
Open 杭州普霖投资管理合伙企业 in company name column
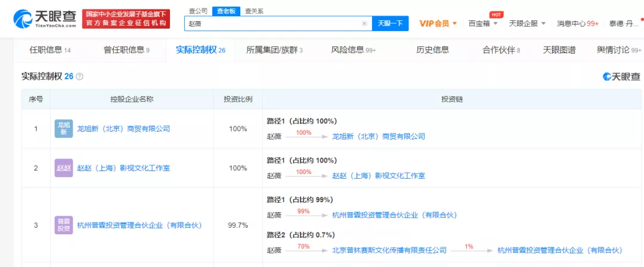tap(139, 225)
